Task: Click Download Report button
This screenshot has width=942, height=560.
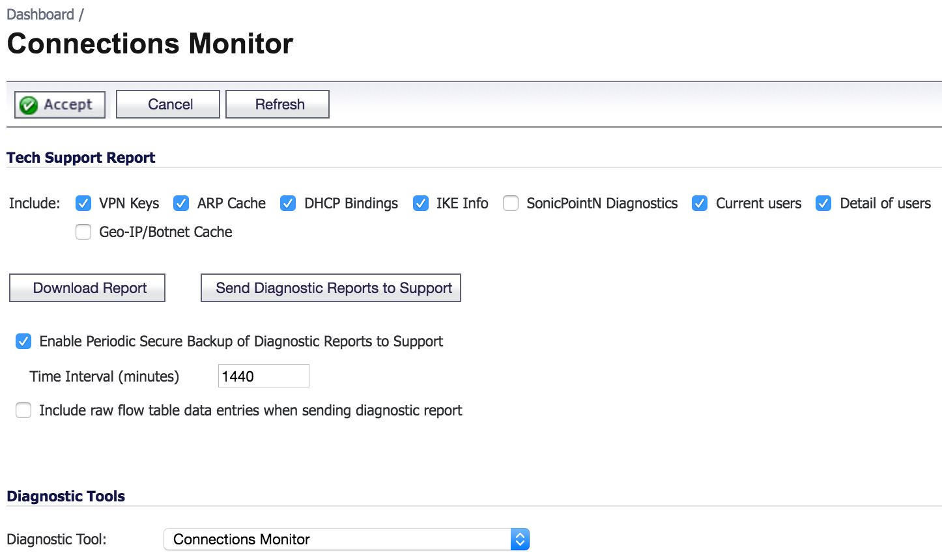Action: pyautogui.click(x=87, y=288)
